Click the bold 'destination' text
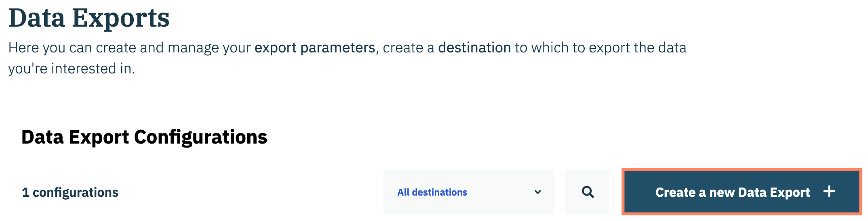 pos(474,48)
